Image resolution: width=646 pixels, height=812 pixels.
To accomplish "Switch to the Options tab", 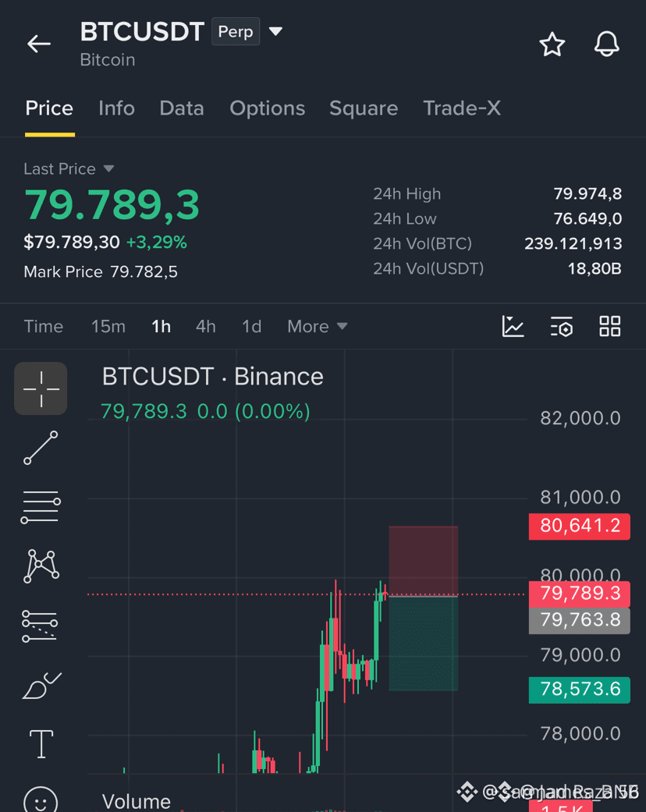I will (x=268, y=108).
